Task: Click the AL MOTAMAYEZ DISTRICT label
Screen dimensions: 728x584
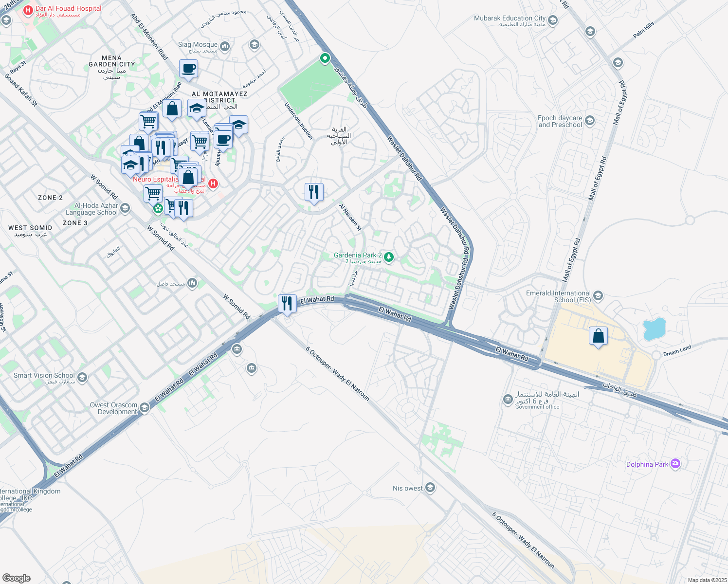Action: coord(219,97)
